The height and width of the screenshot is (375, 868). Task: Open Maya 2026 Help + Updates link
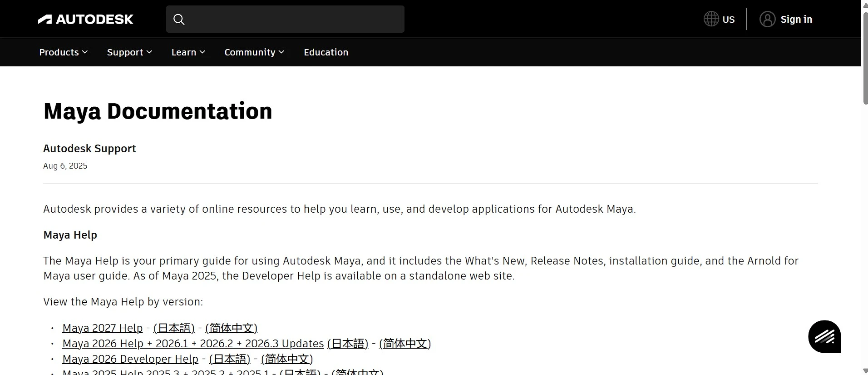[193, 343]
